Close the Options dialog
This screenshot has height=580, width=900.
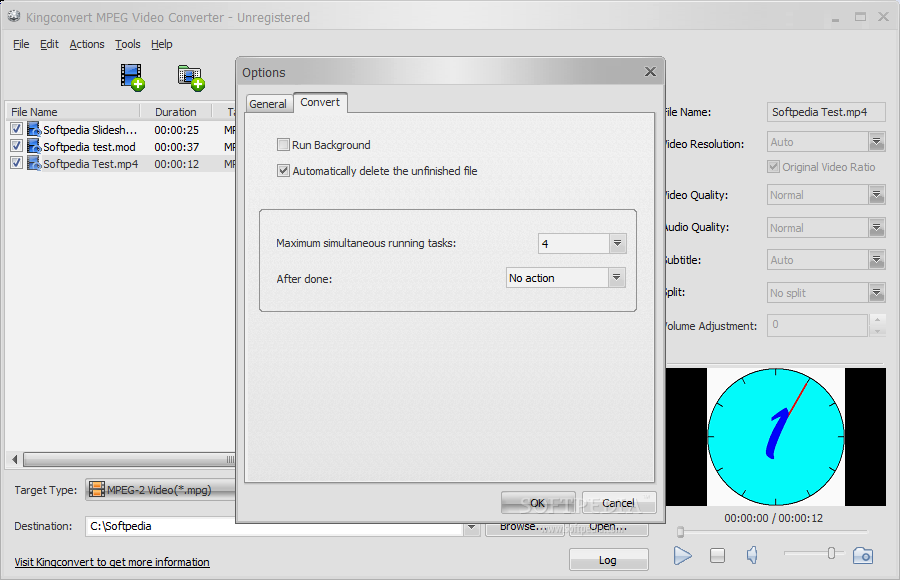[x=650, y=72]
